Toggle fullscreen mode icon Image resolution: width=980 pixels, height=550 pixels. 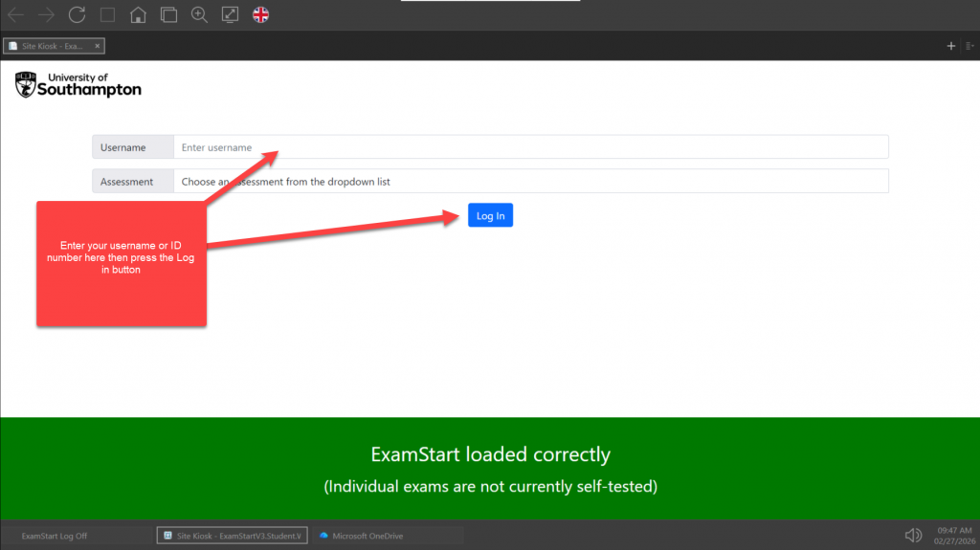coord(230,14)
